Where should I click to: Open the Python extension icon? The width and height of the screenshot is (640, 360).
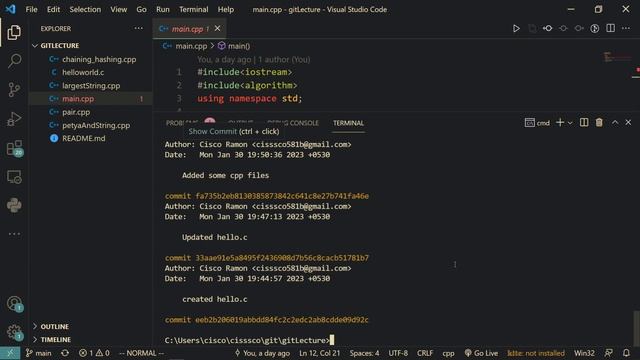click(x=14, y=205)
